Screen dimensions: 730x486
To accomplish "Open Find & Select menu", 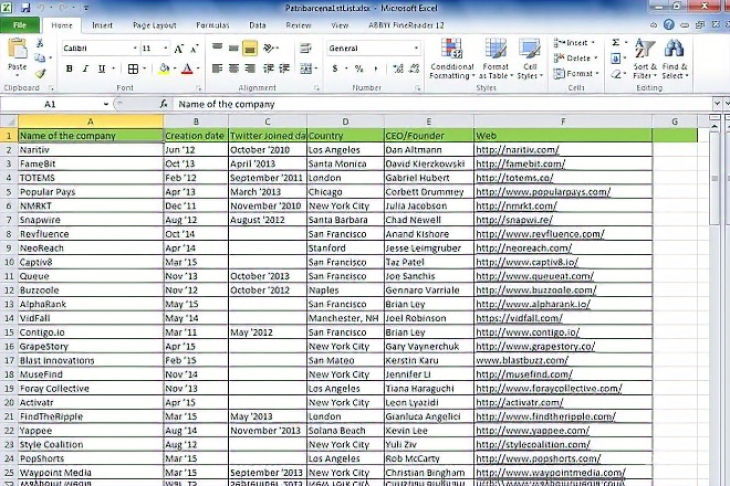I will 675,59.
